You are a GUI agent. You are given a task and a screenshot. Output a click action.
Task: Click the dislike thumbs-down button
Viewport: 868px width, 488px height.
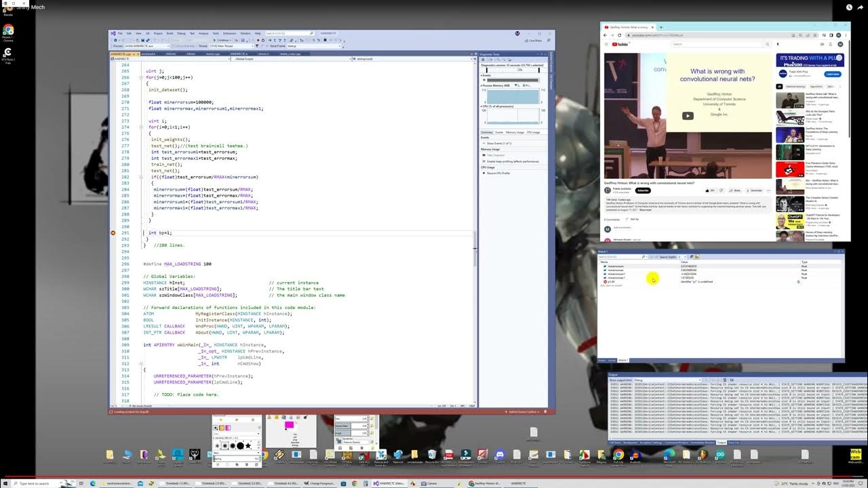722,190
